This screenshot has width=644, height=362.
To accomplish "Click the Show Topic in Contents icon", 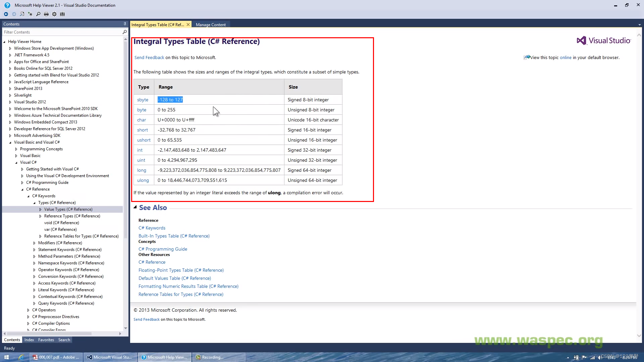I will 22,14.
